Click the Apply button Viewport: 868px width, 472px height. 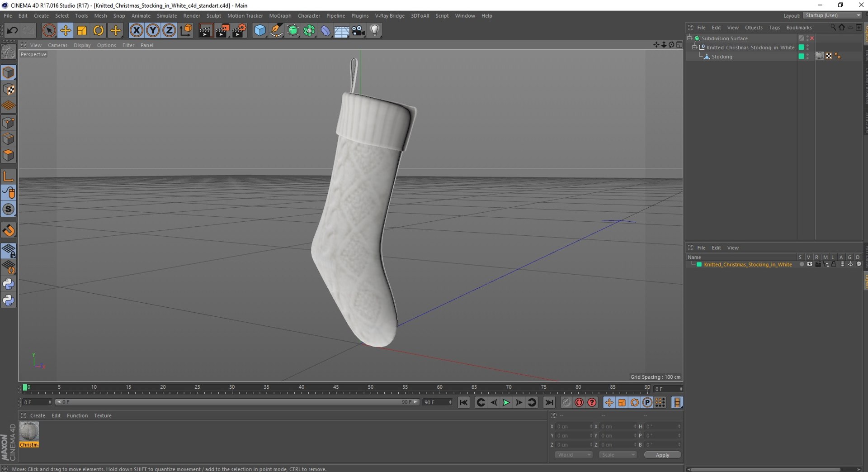tap(662, 455)
